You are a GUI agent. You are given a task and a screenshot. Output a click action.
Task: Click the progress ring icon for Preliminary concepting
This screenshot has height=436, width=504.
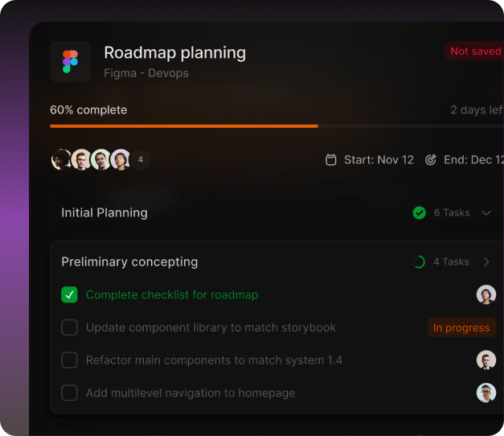point(419,262)
